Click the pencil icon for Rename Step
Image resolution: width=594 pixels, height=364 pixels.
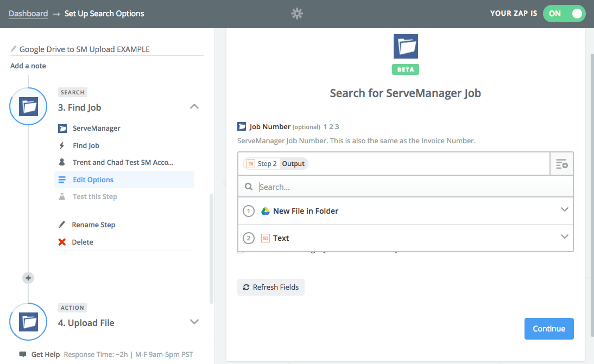(62, 225)
